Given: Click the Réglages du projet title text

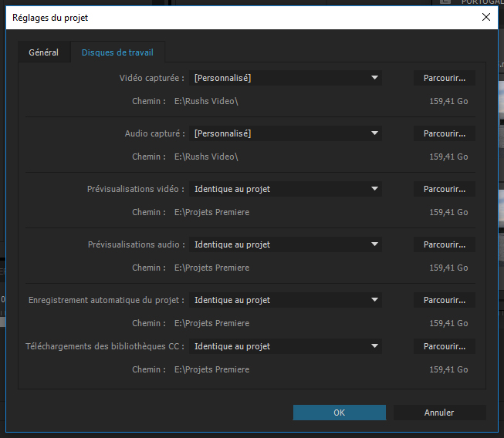Looking at the screenshot, I should pos(50,18).
